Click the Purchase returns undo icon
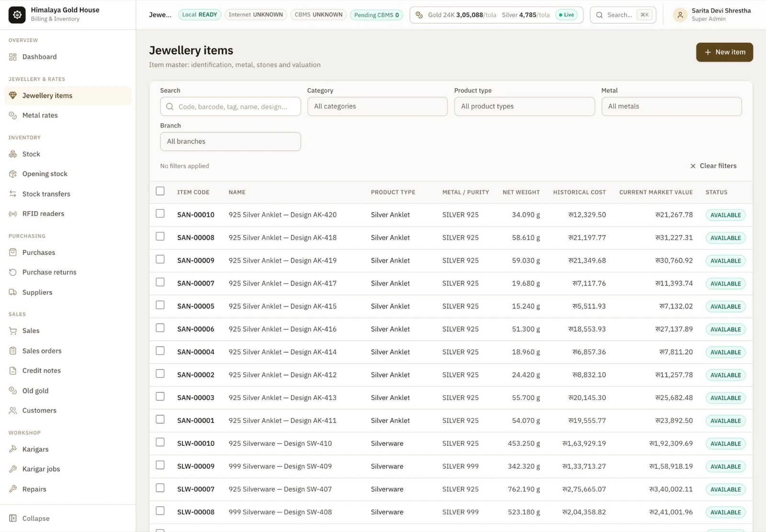Viewport: 766px width, 532px height. 13,272
